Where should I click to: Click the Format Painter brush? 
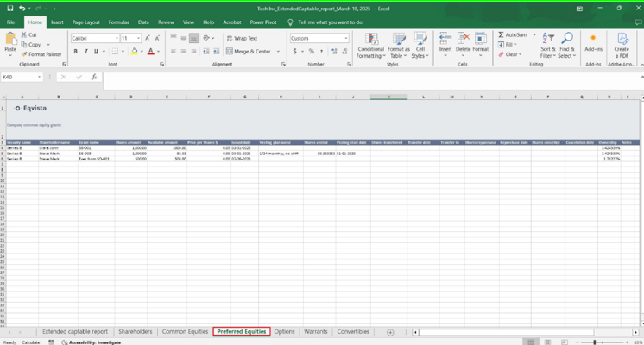(24, 54)
